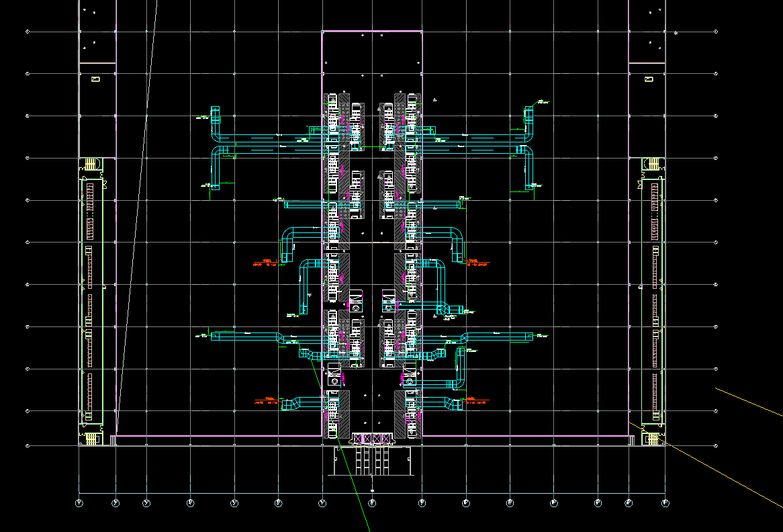This screenshot has height=532, width=783.
Task: Select the yellow diagonal line at right edge
Action: pos(749,402)
